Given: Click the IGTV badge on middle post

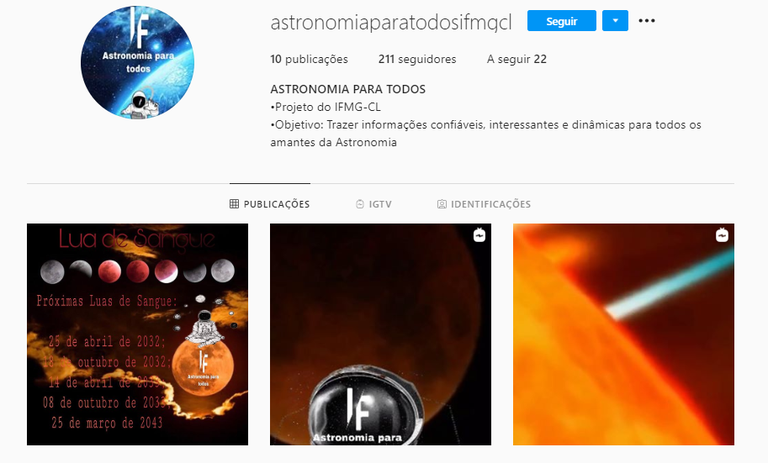Looking at the screenshot, I should 480,235.
